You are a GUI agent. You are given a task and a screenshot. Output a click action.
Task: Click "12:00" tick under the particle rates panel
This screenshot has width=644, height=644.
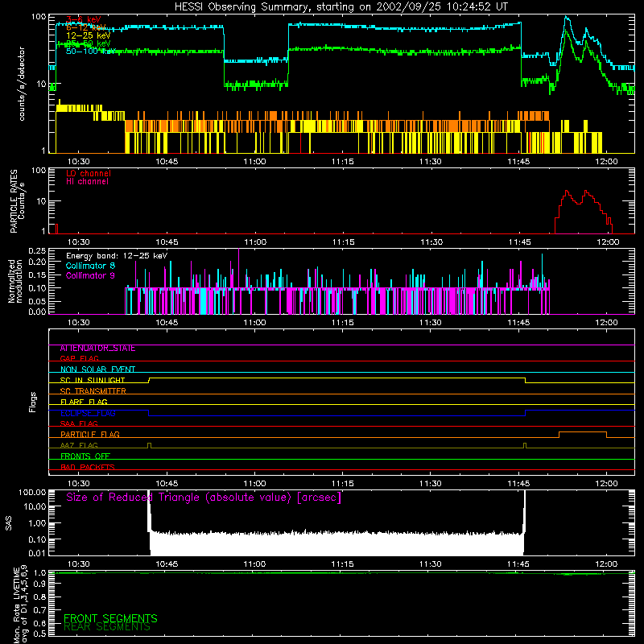pyautogui.click(x=608, y=242)
